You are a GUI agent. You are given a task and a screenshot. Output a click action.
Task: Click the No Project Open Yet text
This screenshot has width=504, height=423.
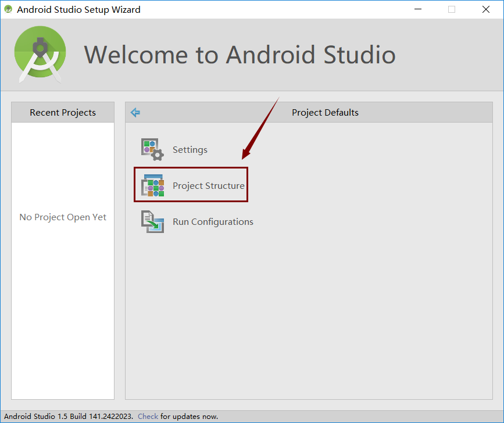coord(63,217)
